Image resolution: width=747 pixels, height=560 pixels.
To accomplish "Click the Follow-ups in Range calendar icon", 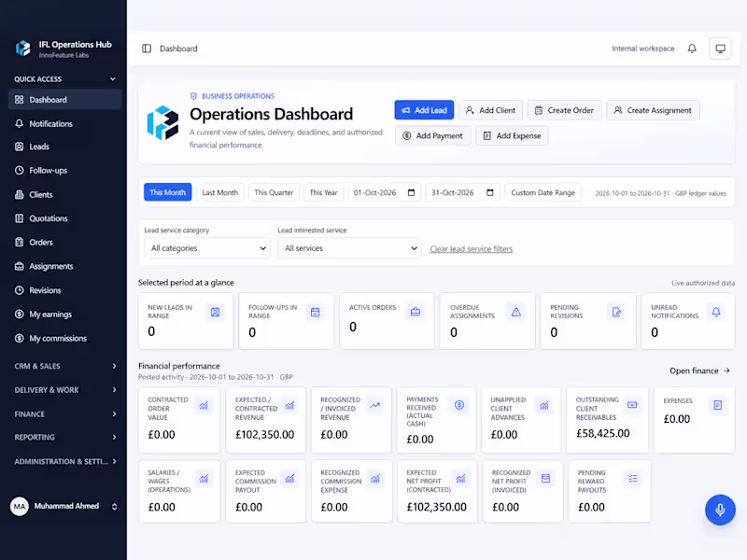I will 315,313.
